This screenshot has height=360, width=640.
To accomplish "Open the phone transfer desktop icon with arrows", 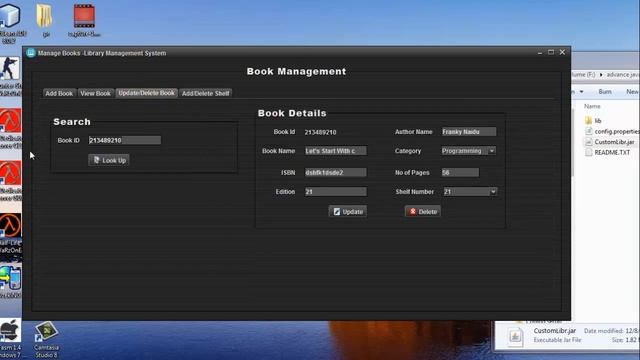I will (x=11, y=278).
